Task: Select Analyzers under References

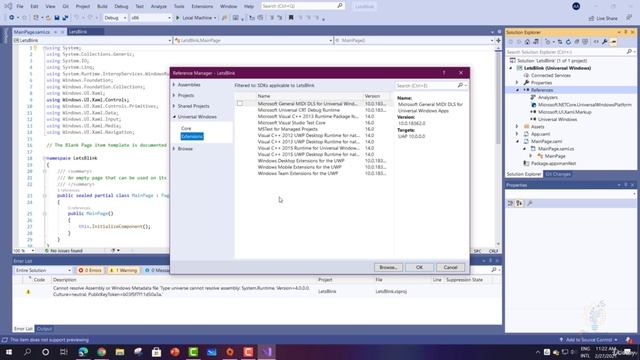Action: (548, 98)
